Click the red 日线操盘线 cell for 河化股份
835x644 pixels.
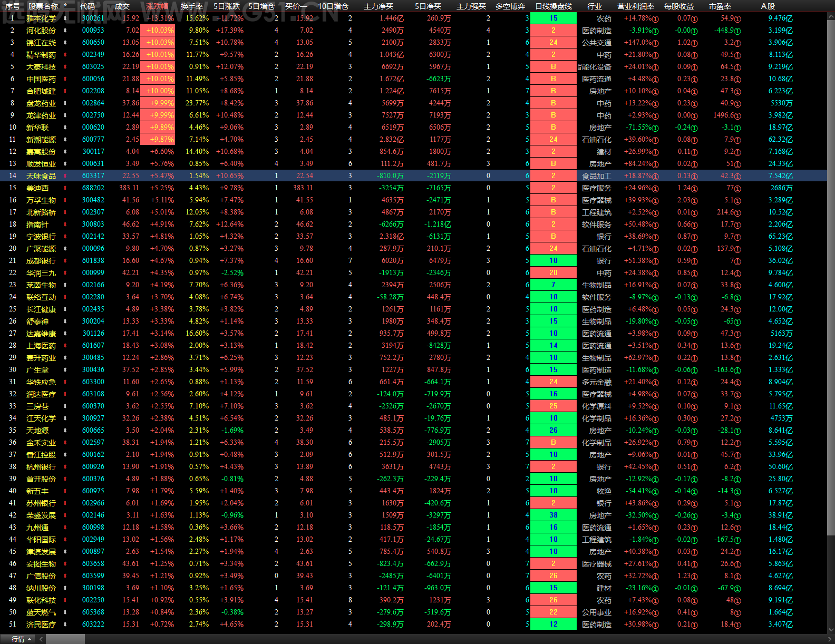[x=554, y=31]
